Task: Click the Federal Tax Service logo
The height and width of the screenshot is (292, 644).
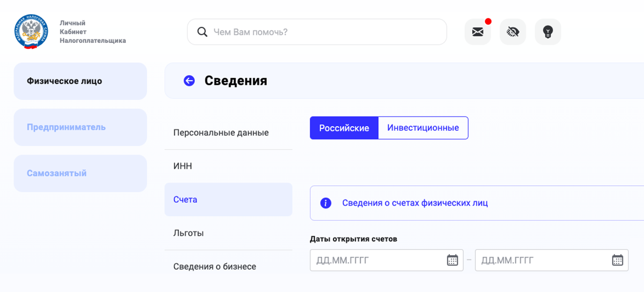Action: click(x=31, y=32)
